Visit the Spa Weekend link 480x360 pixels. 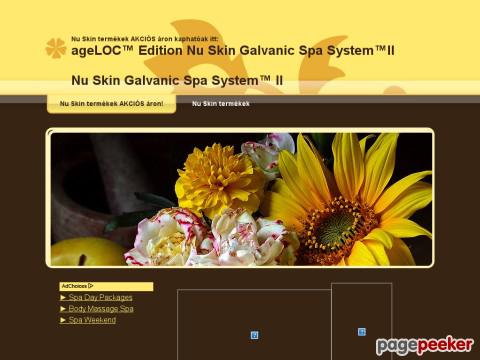[92, 320]
